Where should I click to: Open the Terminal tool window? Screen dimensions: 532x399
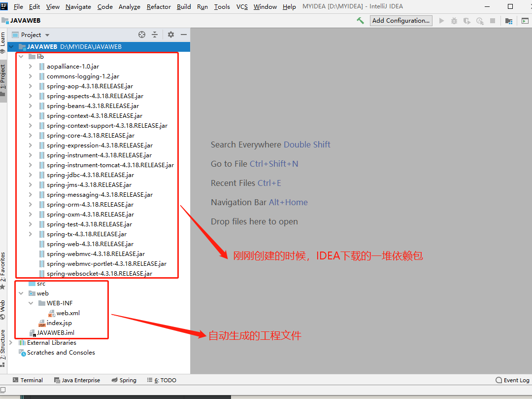(28, 380)
